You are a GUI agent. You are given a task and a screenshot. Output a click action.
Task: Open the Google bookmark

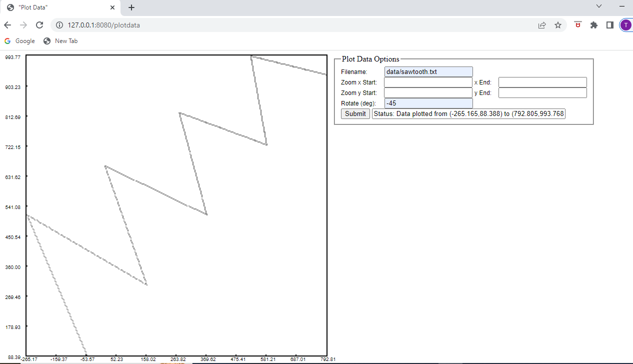pos(19,40)
